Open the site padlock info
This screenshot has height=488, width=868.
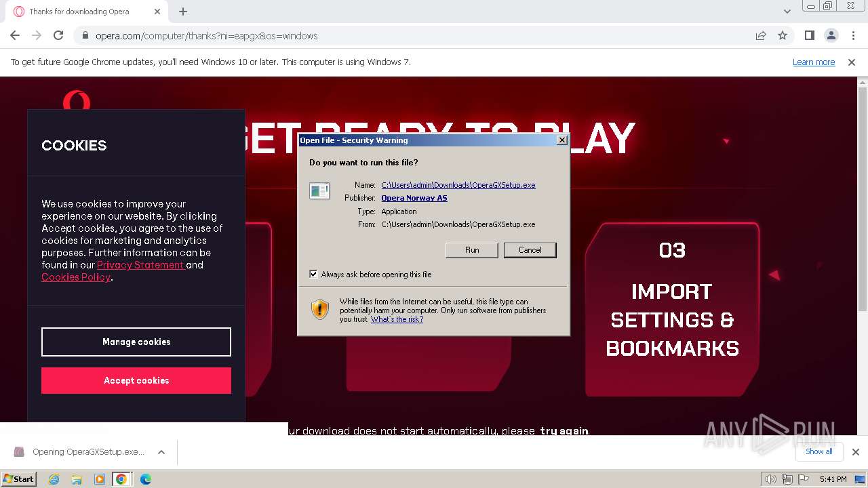(x=85, y=36)
